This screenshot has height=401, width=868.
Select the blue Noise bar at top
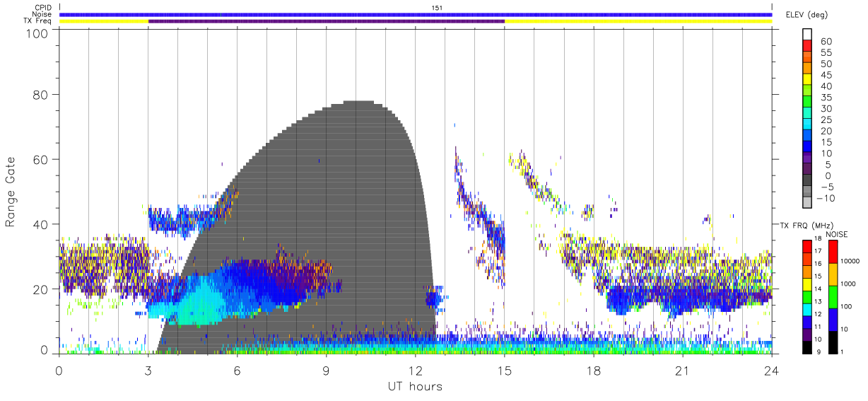[416, 14]
